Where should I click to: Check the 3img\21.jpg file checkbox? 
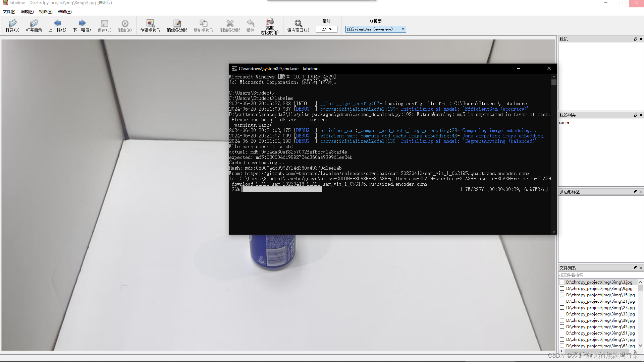coord(562,301)
